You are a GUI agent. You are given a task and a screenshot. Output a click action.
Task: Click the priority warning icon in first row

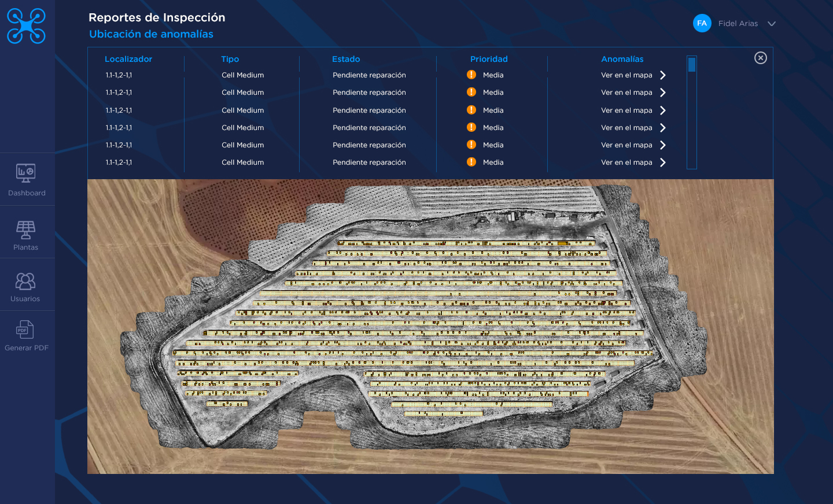tap(471, 75)
